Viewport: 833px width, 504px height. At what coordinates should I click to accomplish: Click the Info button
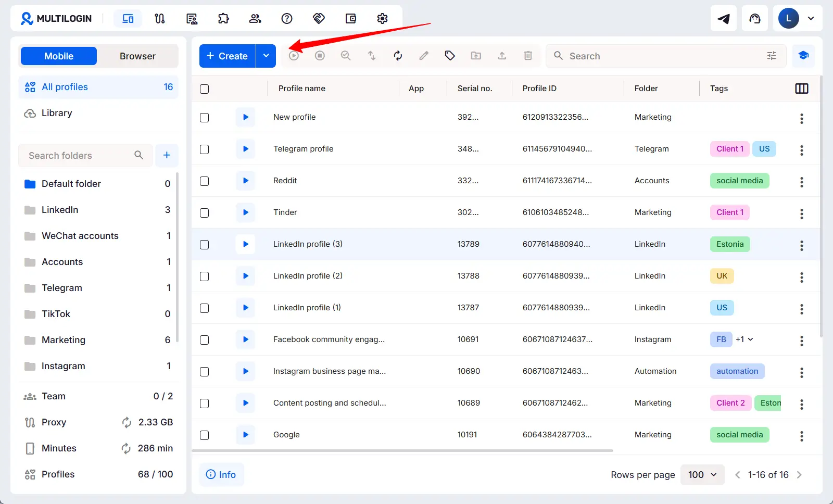point(221,474)
